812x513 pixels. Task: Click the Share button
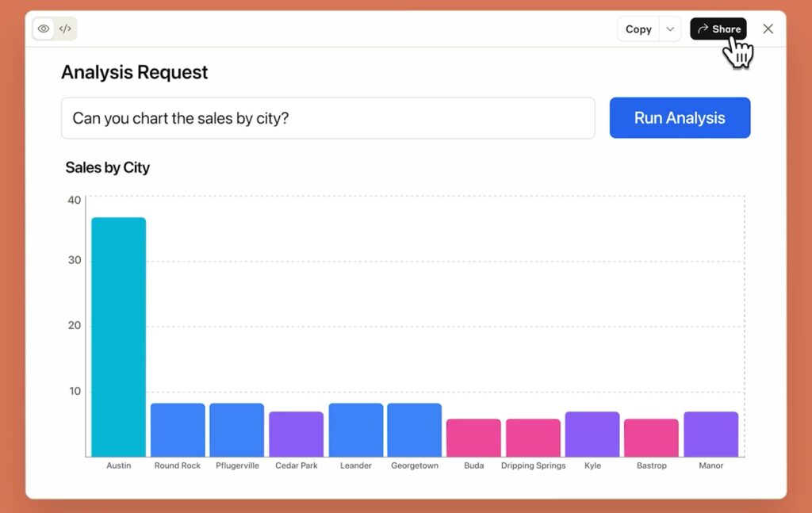[x=718, y=29]
